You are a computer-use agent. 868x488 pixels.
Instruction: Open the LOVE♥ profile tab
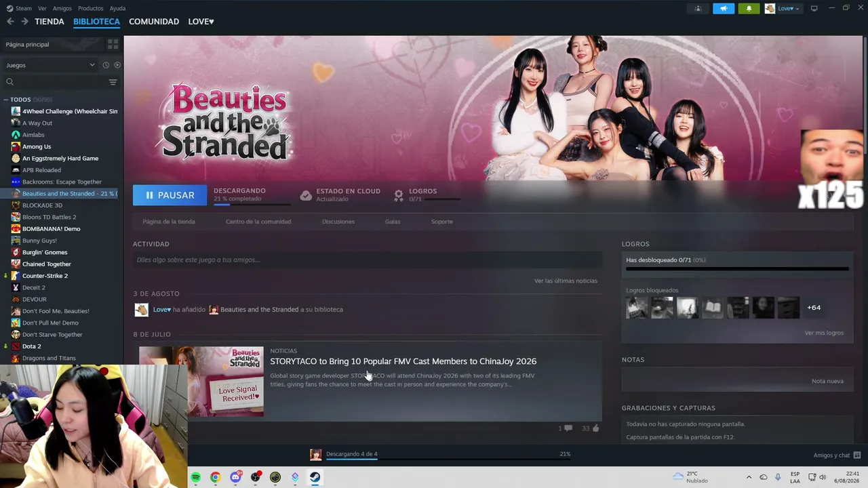tap(201, 22)
